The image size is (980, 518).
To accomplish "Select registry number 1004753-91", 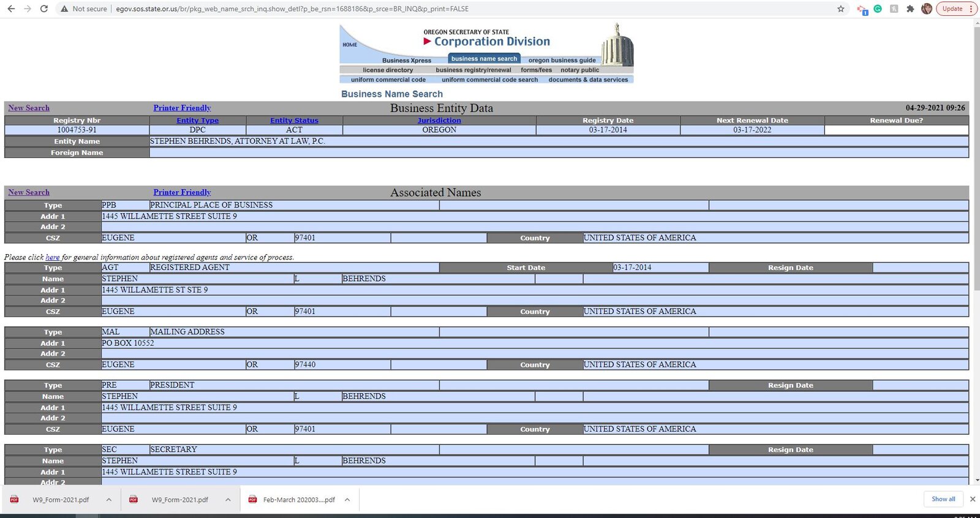I will point(77,130).
